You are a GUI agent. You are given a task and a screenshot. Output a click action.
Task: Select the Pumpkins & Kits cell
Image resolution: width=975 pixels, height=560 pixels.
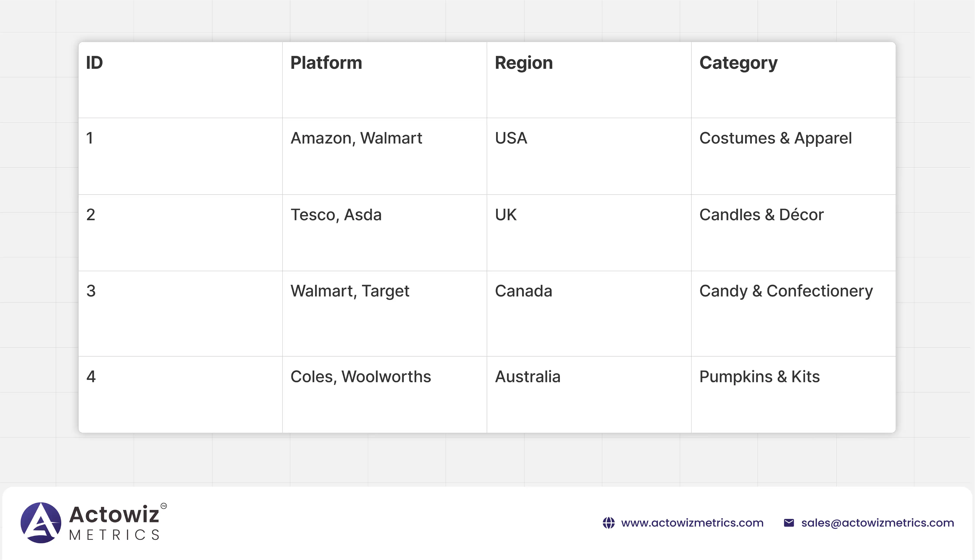pos(759,376)
